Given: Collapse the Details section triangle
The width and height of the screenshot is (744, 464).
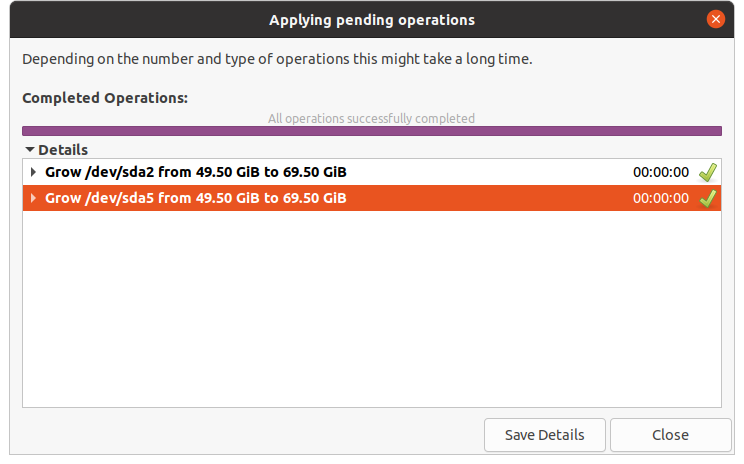Looking at the screenshot, I should click(x=30, y=150).
